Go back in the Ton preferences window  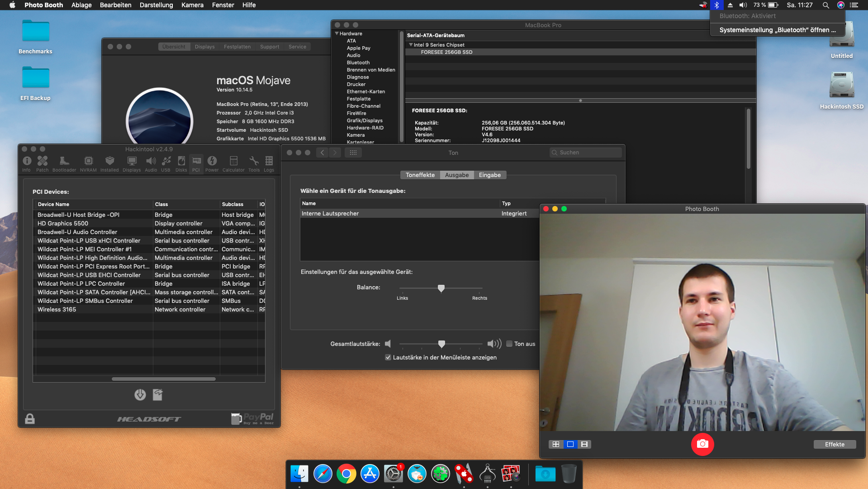click(322, 153)
